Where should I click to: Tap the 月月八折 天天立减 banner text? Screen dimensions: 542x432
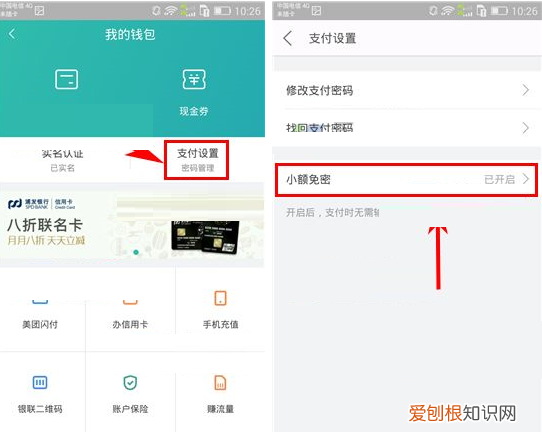46,240
